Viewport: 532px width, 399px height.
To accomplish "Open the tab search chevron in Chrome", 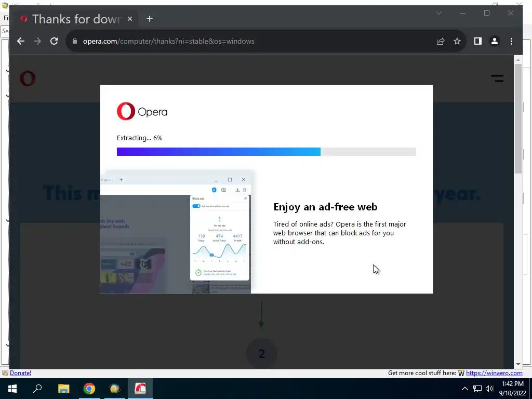I will click(438, 13).
